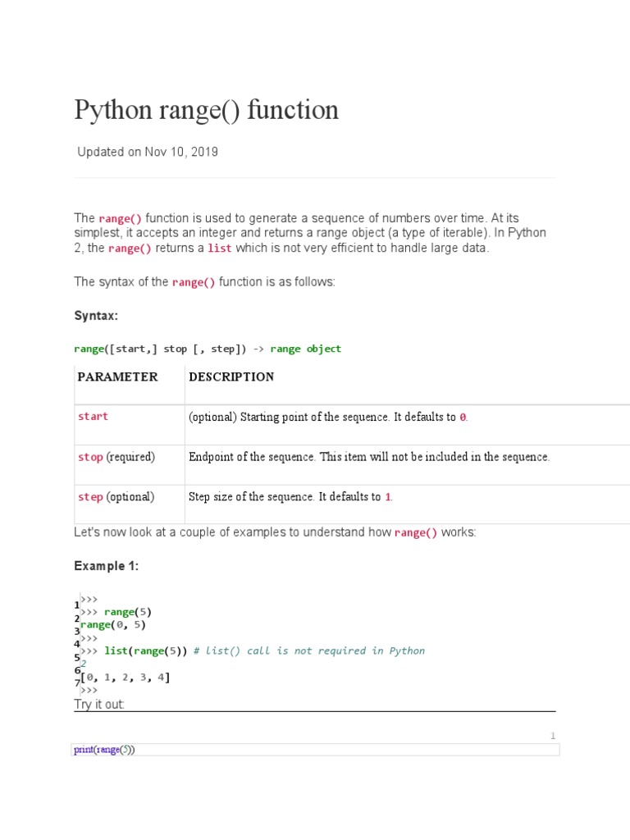The height and width of the screenshot is (840, 630).
Task: Click the "start" parameter cell
Action: click(x=93, y=417)
